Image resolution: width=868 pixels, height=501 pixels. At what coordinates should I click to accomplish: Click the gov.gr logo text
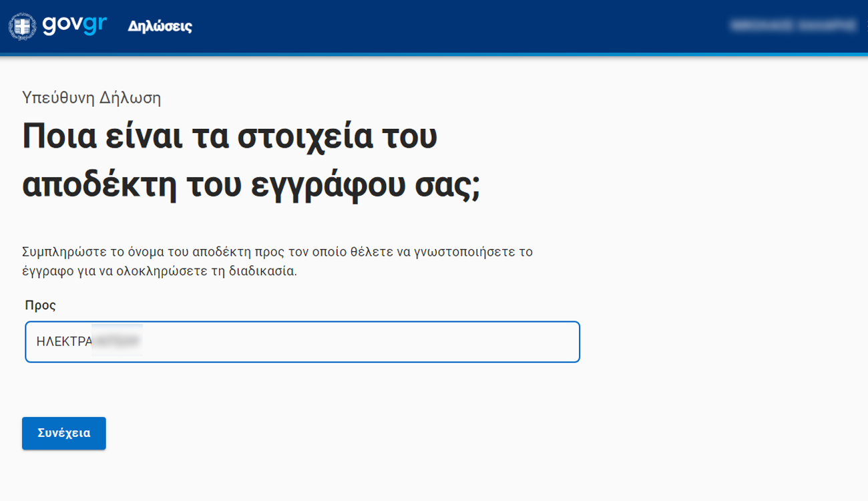pos(74,25)
